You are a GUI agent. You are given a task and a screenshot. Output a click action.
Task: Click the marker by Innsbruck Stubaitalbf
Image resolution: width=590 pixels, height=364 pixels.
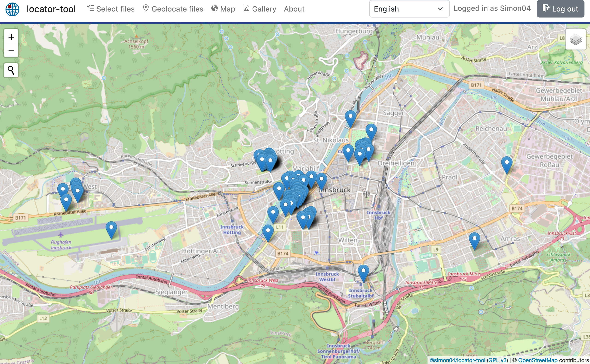(363, 273)
